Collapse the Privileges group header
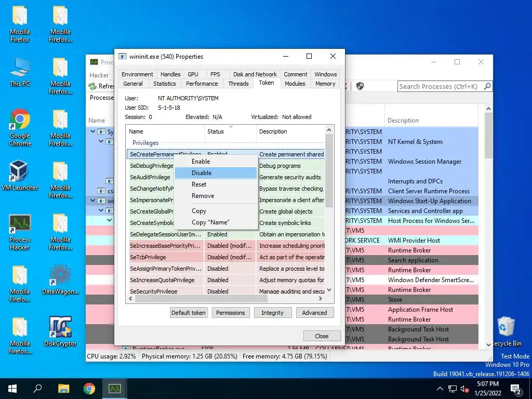This screenshot has height=399, width=532. click(145, 143)
